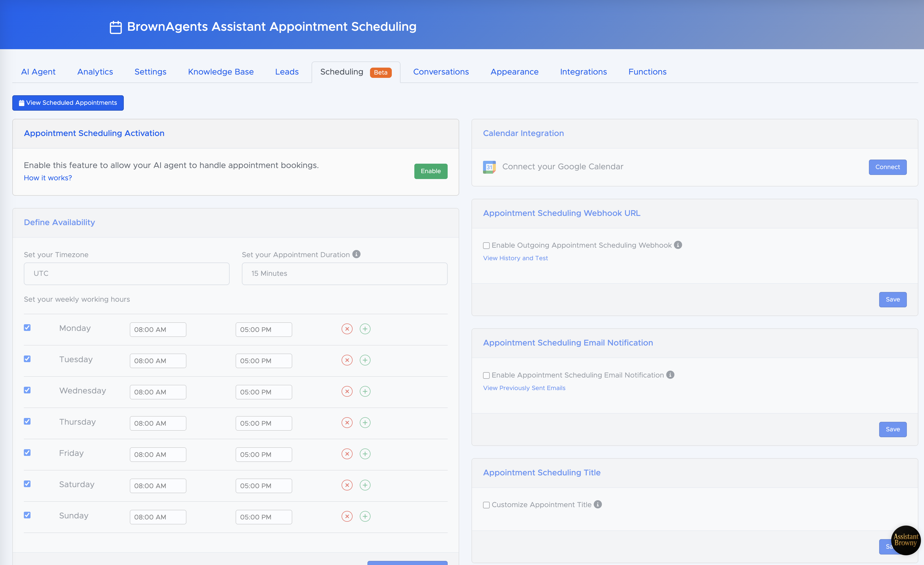Click the Outgoing Webhook info icon
The height and width of the screenshot is (565, 924).
tap(677, 245)
